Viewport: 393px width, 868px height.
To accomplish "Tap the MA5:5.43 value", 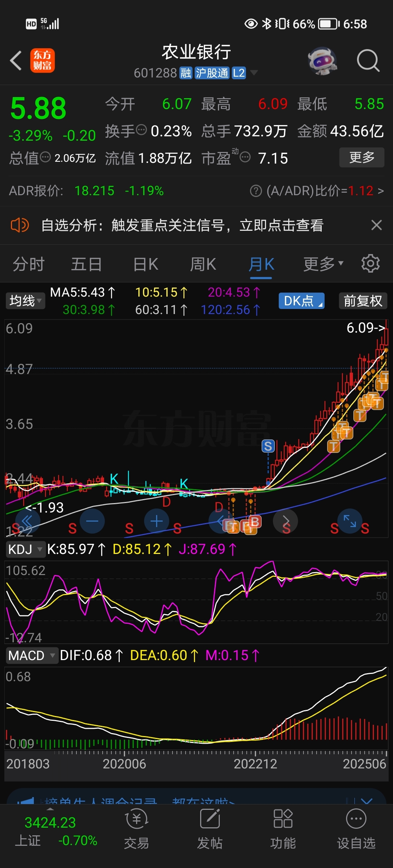I will point(83,292).
